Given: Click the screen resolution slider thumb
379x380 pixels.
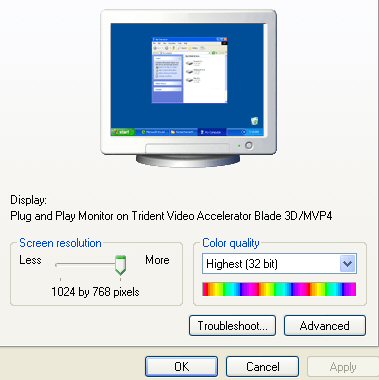Looking at the screenshot, I should tap(120, 265).
